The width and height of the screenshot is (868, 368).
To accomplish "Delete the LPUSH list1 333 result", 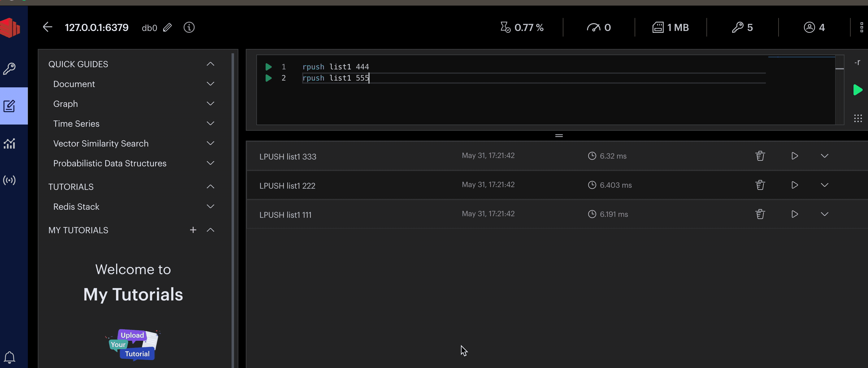I will click(x=760, y=156).
